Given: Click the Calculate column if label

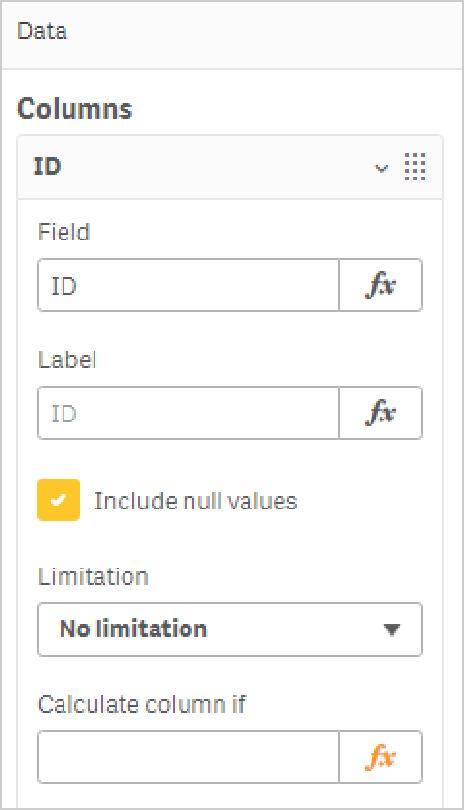Looking at the screenshot, I should (143, 705).
